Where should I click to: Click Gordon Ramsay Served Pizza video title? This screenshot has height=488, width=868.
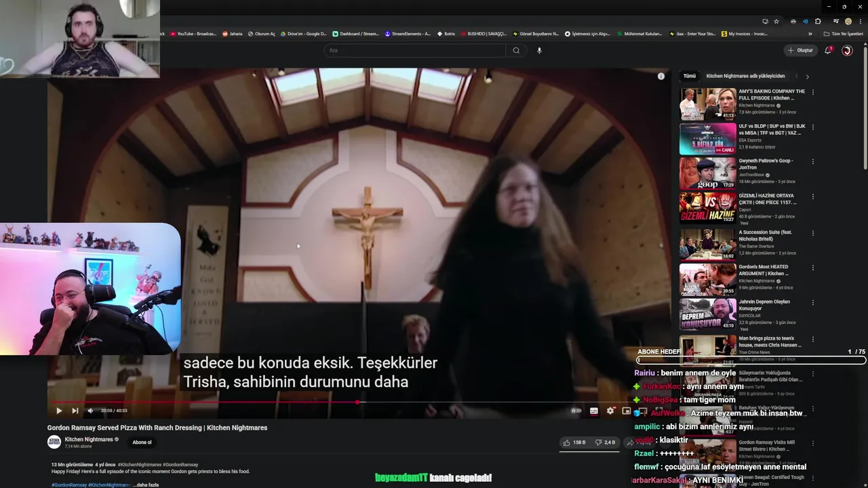click(157, 428)
